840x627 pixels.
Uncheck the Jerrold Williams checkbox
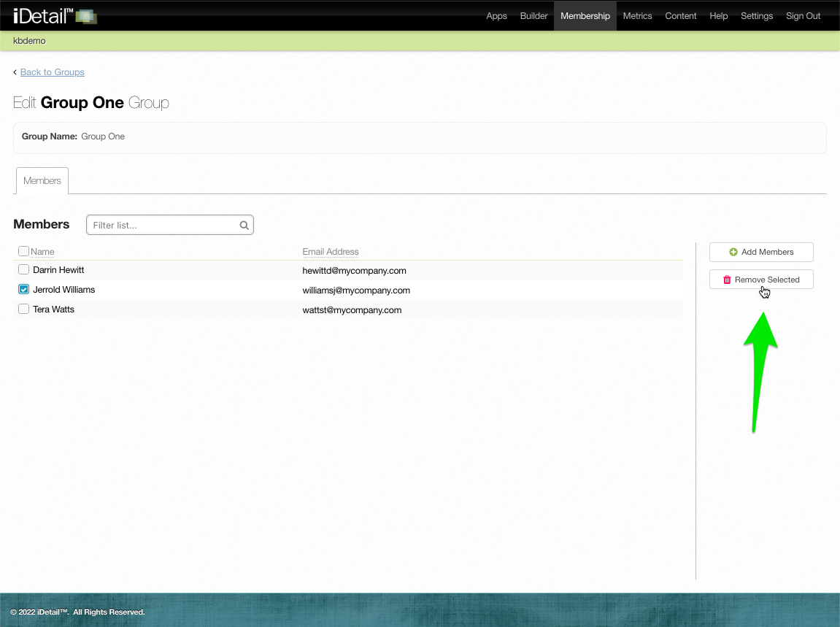[23, 289]
